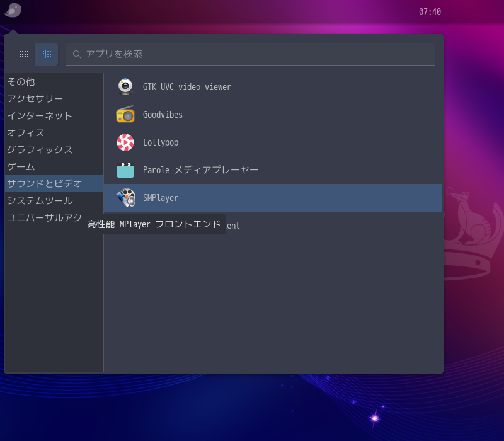504x441 pixels.
Task: Launch Goodvibes from its label
Action: click(x=163, y=115)
